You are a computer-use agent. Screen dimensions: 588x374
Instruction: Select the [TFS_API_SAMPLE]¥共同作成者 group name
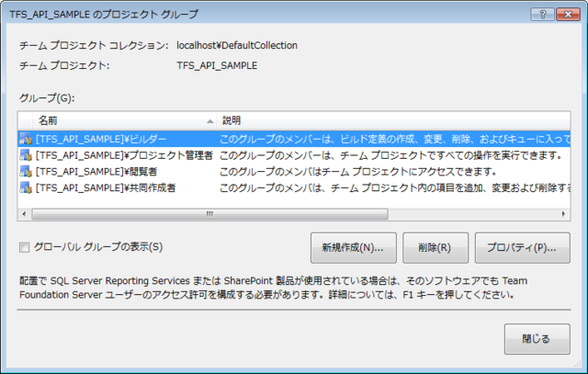click(106, 187)
